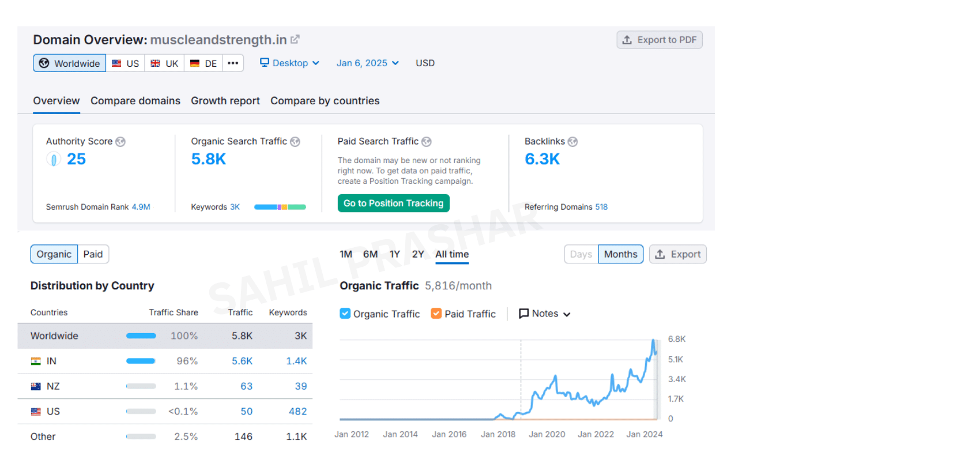Open the Jan 6, 2025 date dropdown

pos(368,63)
